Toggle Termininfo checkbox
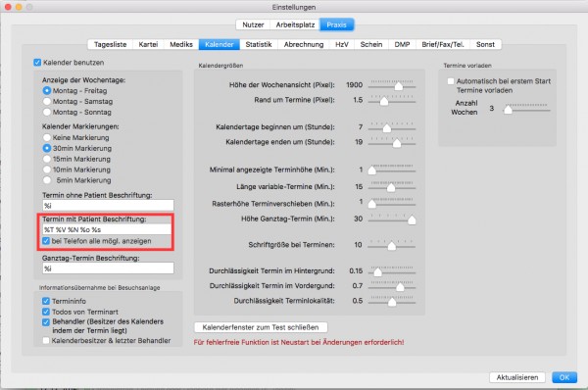The width and height of the screenshot is (588, 390). (46, 301)
